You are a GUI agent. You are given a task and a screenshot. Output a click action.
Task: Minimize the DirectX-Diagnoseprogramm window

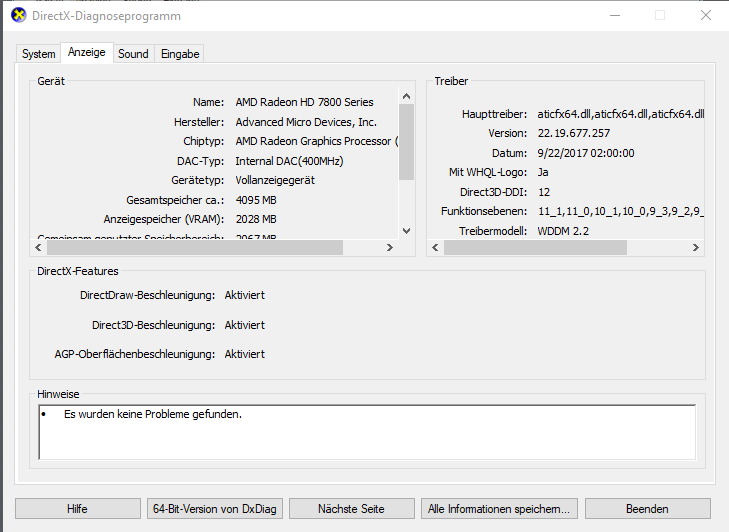pyautogui.click(x=615, y=15)
